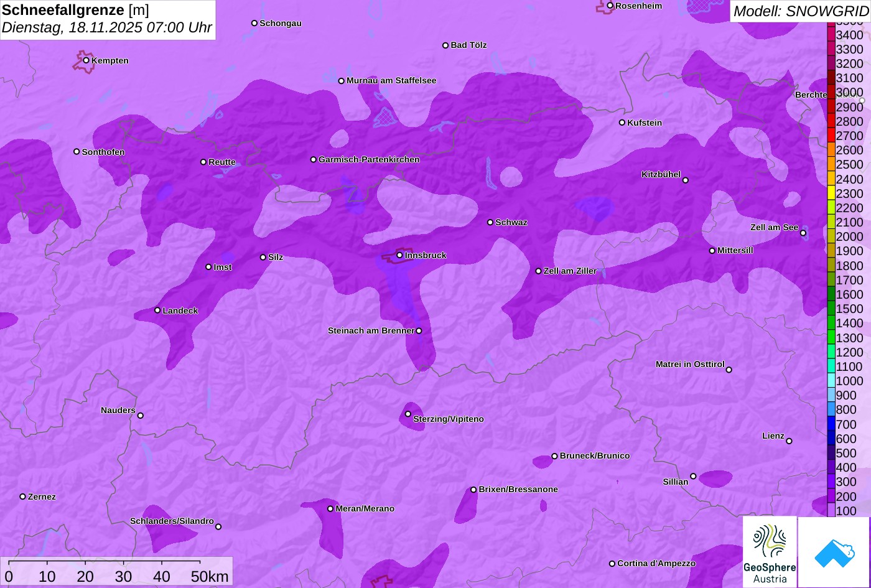Click the '0' on the scale bar

[9, 576]
